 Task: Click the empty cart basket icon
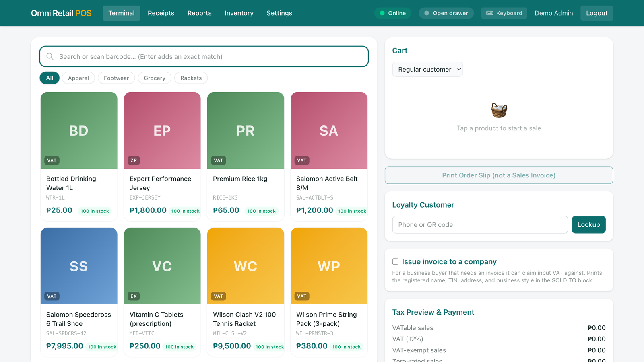(x=499, y=110)
